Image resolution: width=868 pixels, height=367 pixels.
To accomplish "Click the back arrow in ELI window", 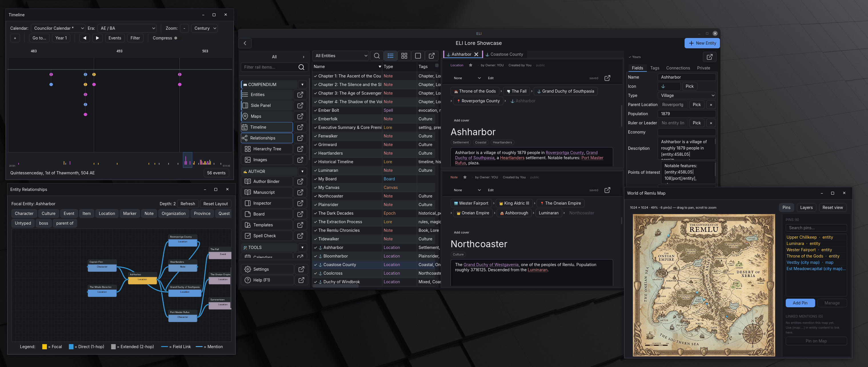I will pyautogui.click(x=245, y=43).
